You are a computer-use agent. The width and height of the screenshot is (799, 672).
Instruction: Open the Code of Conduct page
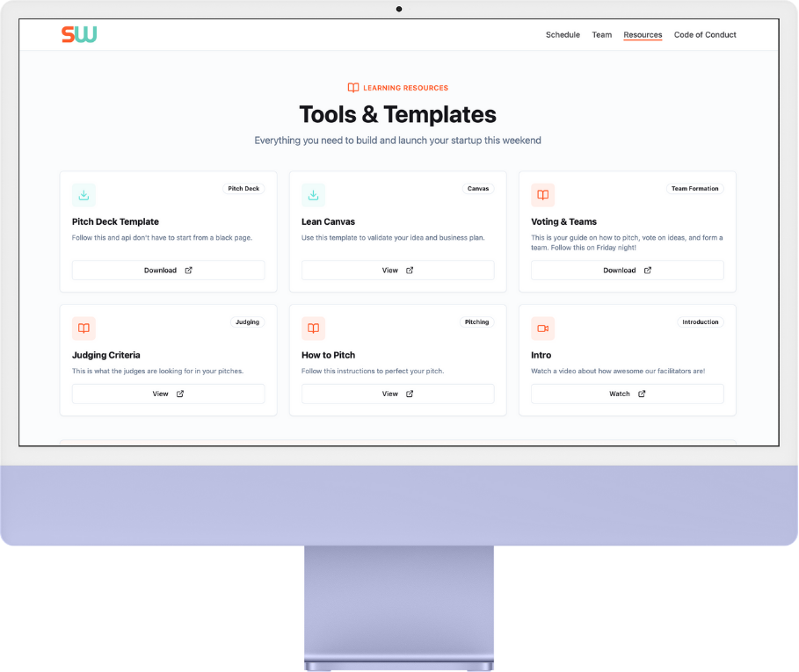click(705, 35)
